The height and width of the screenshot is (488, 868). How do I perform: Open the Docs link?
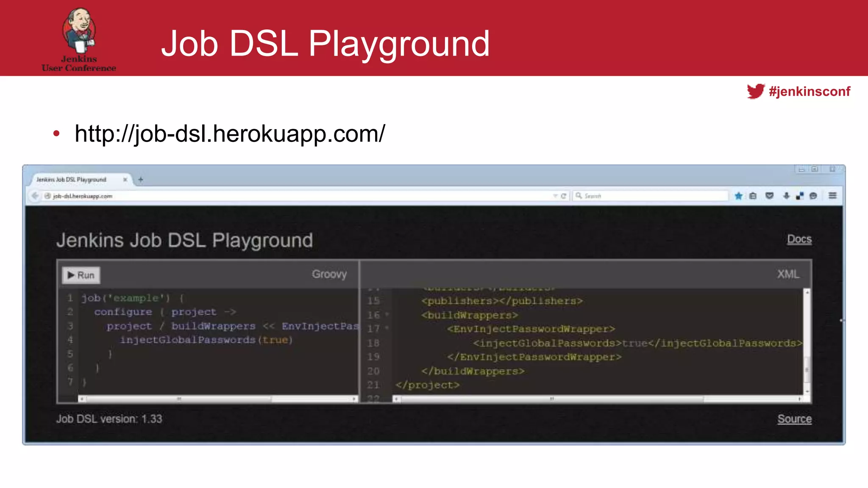click(x=799, y=239)
